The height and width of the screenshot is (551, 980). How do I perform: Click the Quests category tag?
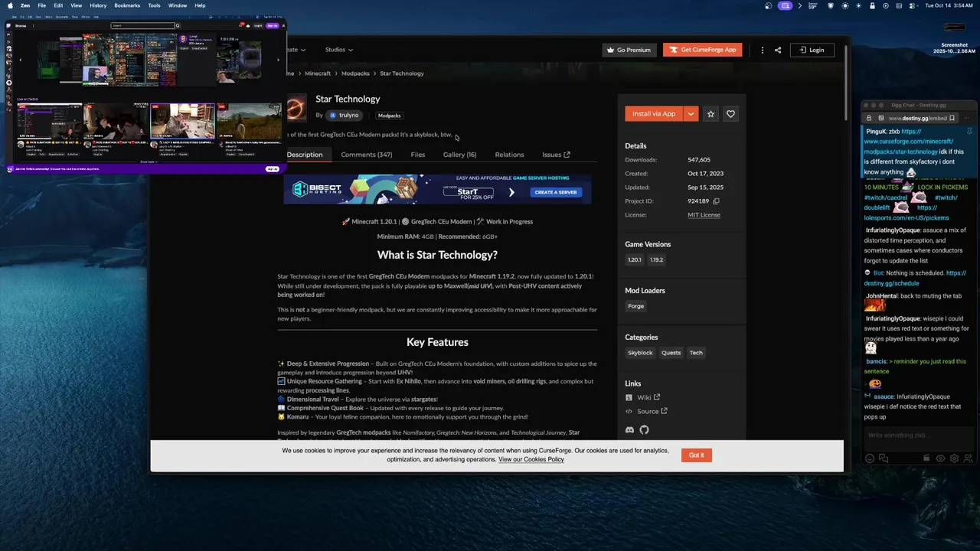click(671, 353)
